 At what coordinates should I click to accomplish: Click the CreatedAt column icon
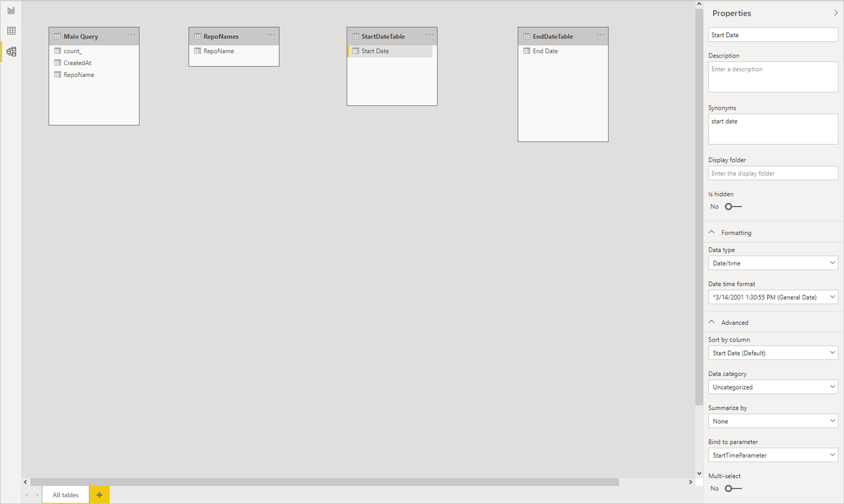click(x=58, y=63)
